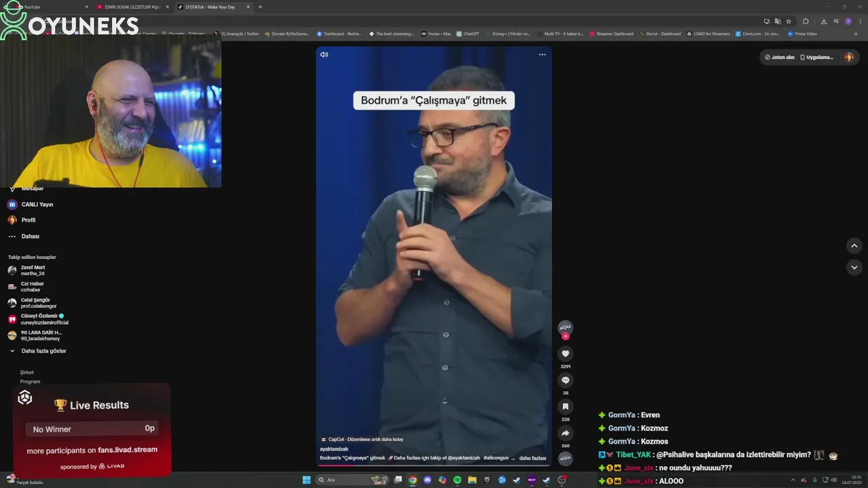868x488 pixels.
Task: Open the taskbar clock and date
Action: [x=851, y=480]
